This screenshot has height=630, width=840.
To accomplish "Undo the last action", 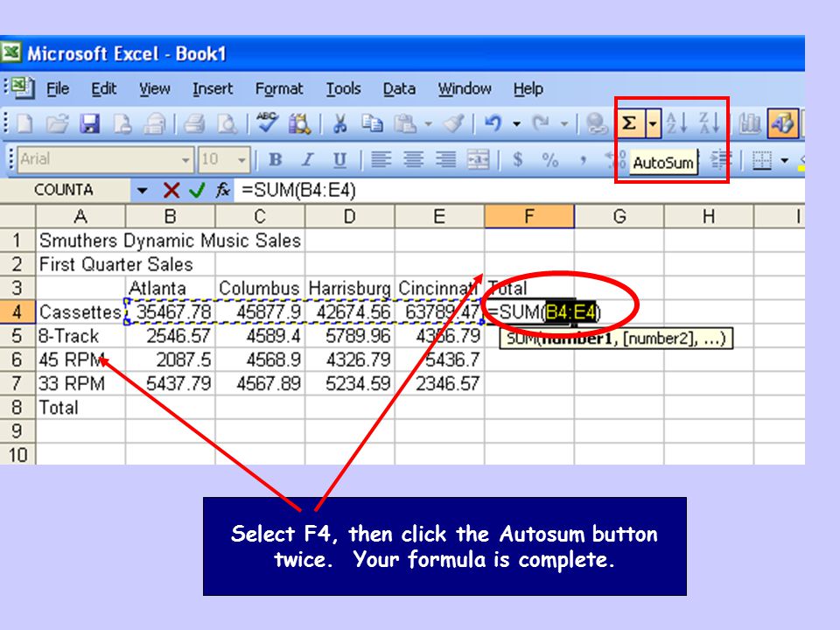I will 493,124.
